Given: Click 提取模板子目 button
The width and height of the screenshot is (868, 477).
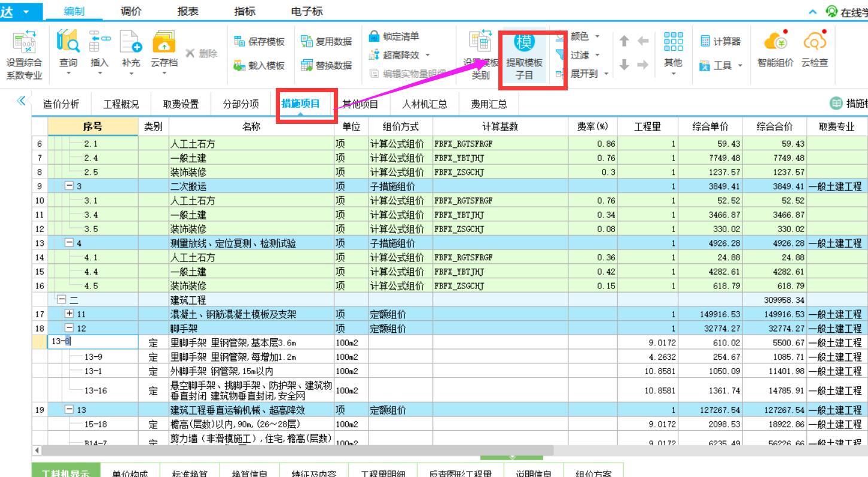Looking at the screenshot, I should (525, 55).
